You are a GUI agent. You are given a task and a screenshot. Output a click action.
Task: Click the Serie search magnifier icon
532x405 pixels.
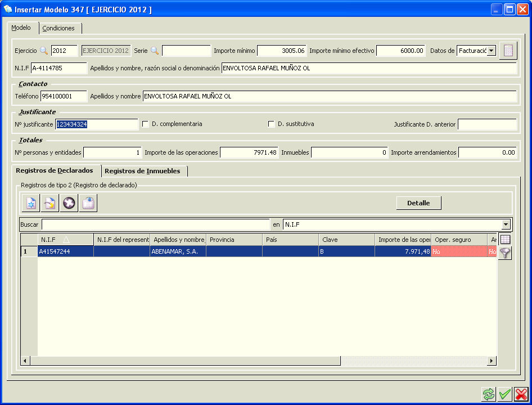155,51
